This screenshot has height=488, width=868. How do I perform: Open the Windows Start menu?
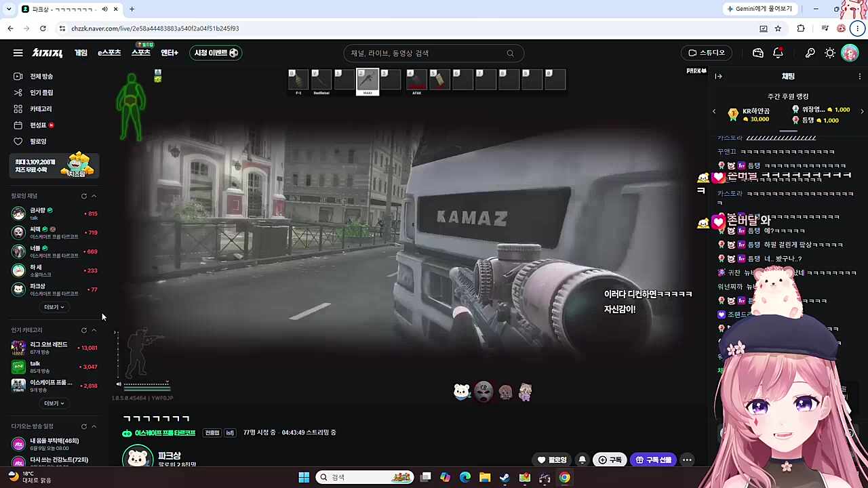click(304, 477)
